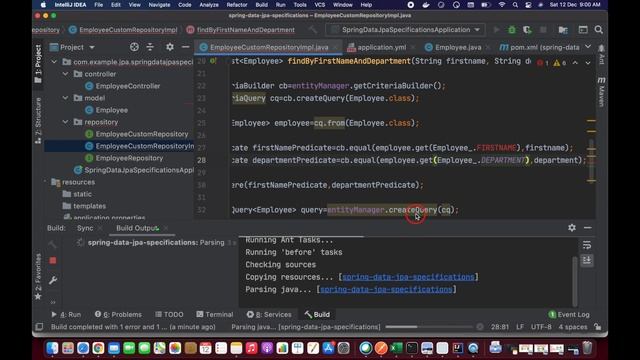This screenshot has width=640, height=360.
Task: Open the Analyze menu
Action: (209, 5)
